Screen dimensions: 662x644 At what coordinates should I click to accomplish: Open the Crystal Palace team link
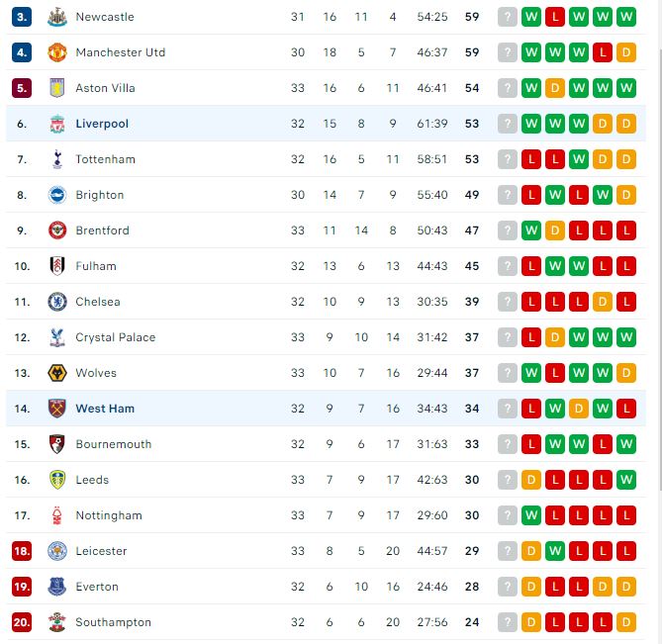point(116,337)
